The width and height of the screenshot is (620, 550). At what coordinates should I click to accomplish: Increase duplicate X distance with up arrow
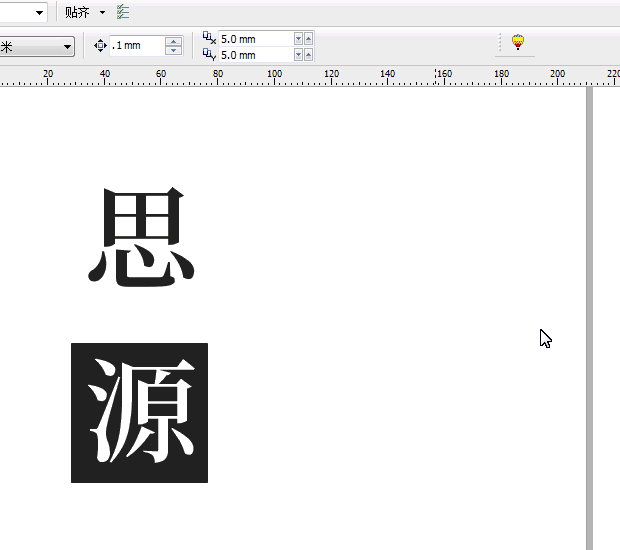click(x=308, y=38)
